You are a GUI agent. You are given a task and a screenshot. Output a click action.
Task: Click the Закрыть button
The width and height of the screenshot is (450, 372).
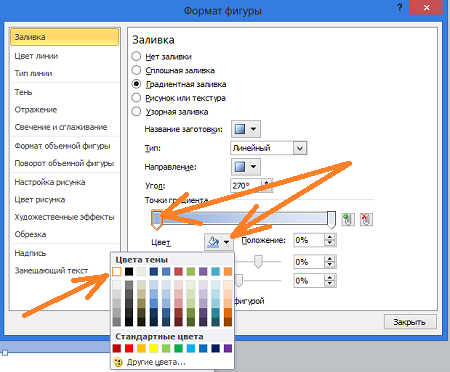coord(410,322)
